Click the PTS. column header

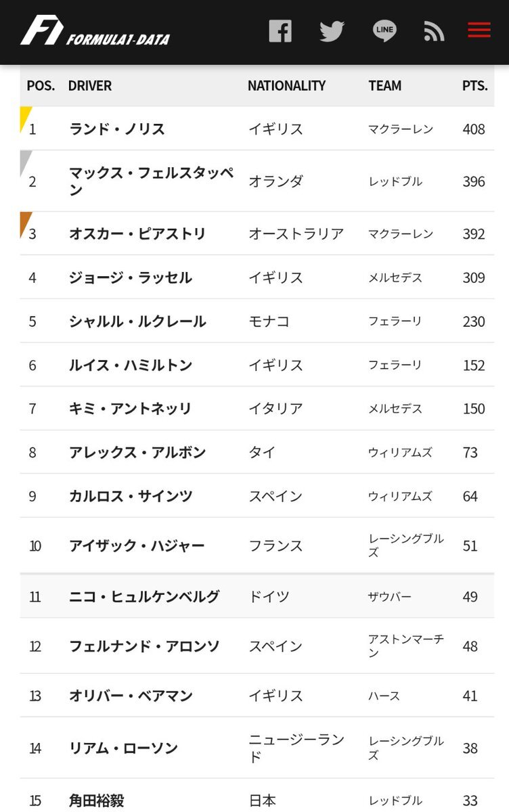click(474, 86)
